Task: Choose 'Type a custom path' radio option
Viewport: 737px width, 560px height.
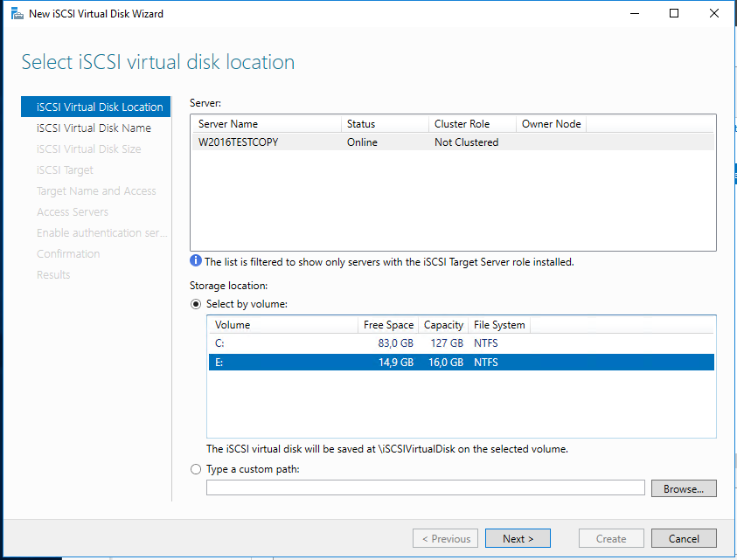Action: pyautogui.click(x=196, y=469)
